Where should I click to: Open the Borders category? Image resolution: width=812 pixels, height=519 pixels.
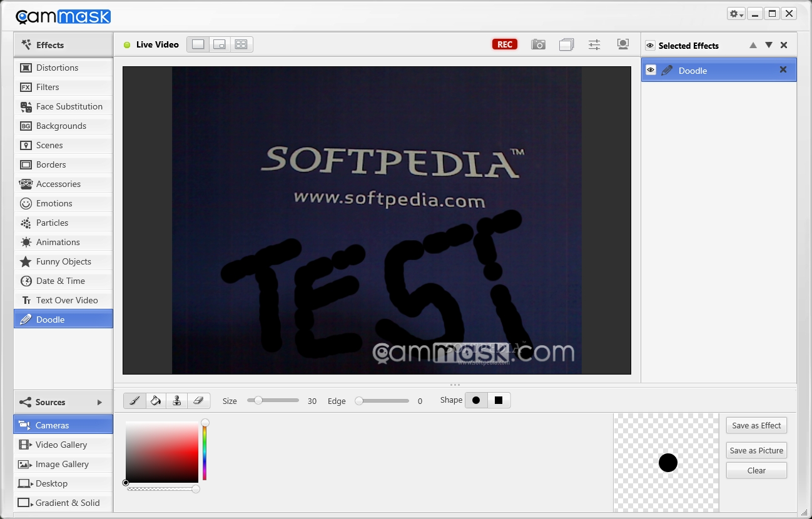[63, 164]
